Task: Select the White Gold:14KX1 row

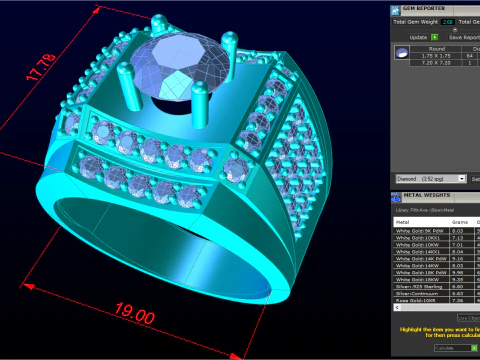Action: 437,252
